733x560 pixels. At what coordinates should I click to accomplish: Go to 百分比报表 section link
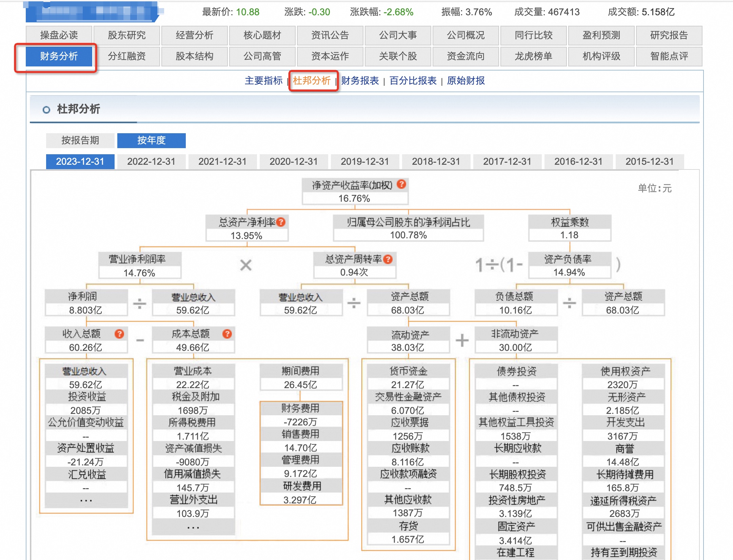pyautogui.click(x=413, y=81)
